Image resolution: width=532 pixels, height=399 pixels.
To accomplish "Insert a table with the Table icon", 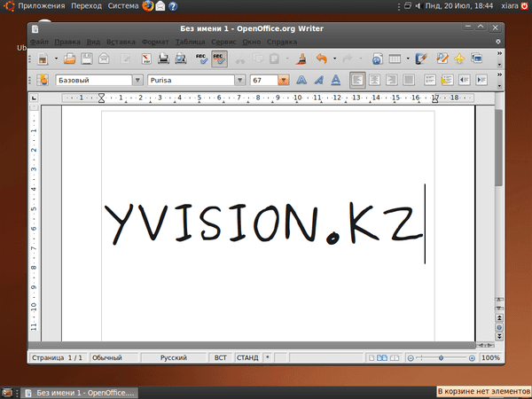I will [x=395, y=59].
